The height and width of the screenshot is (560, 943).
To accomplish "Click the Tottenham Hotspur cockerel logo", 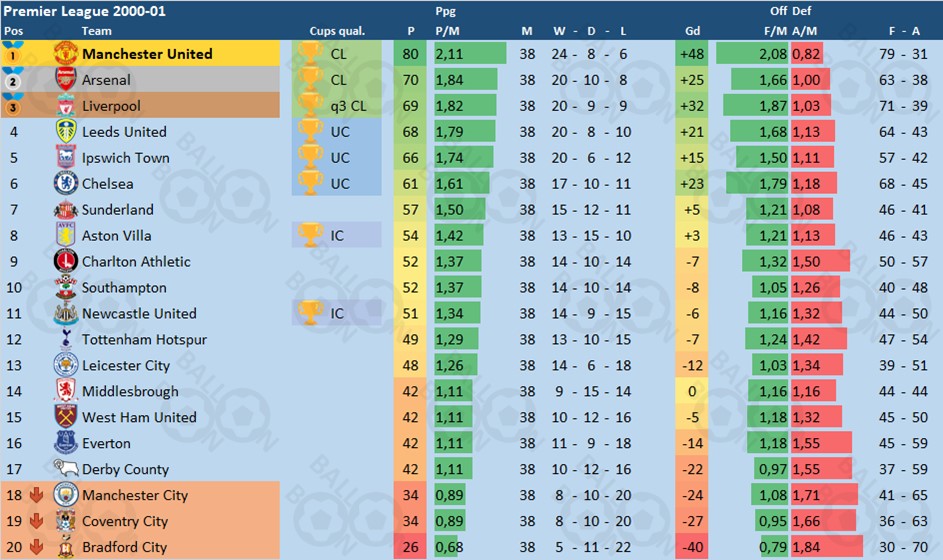I will point(66,339).
